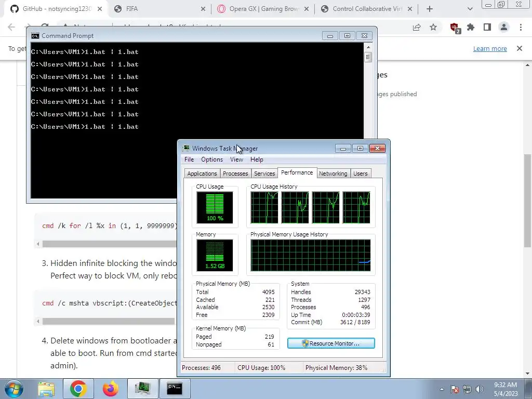The width and height of the screenshot is (532, 399).
Task: Click the Task Manager taskbar icon
Action: tap(143, 389)
